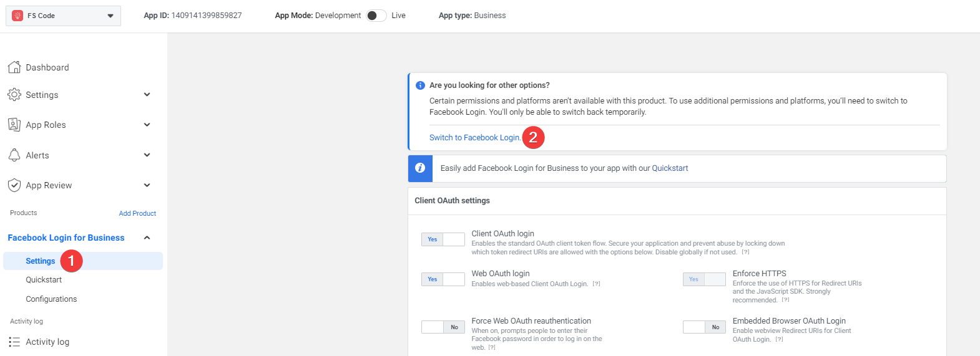Open help tooltip for Force Web OAuth reauthentication
This screenshot has width=980, height=356.
[x=492, y=348]
